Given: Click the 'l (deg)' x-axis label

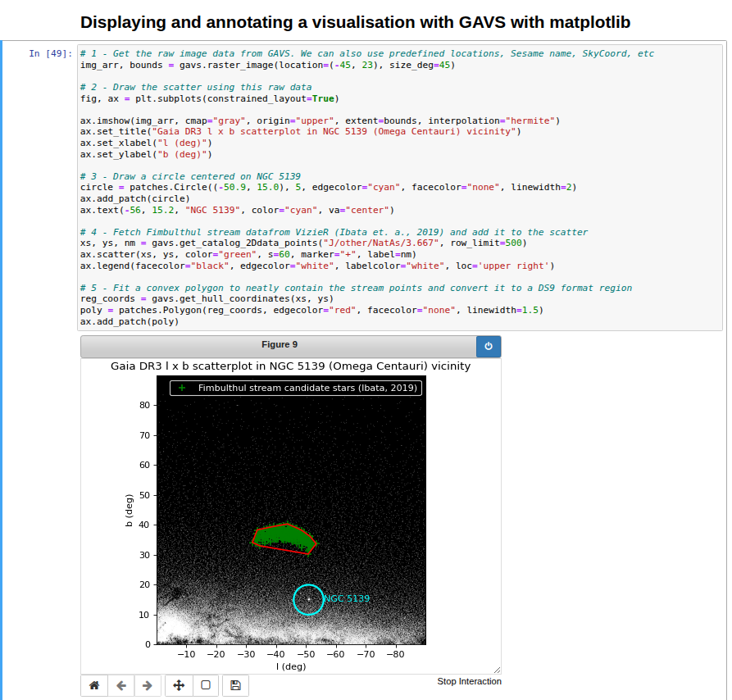Looking at the screenshot, I should [x=290, y=666].
